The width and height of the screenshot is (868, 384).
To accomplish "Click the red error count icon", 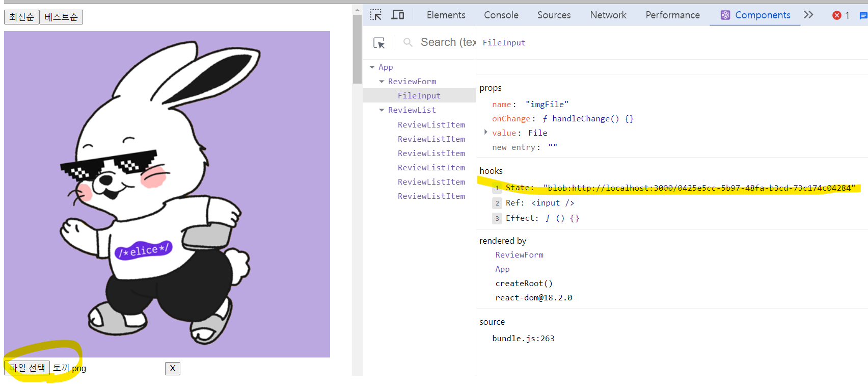I will click(837, 15).
